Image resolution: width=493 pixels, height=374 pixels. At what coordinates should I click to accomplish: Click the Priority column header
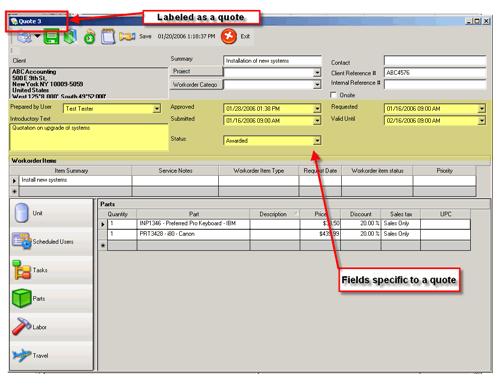pos(444,171)
